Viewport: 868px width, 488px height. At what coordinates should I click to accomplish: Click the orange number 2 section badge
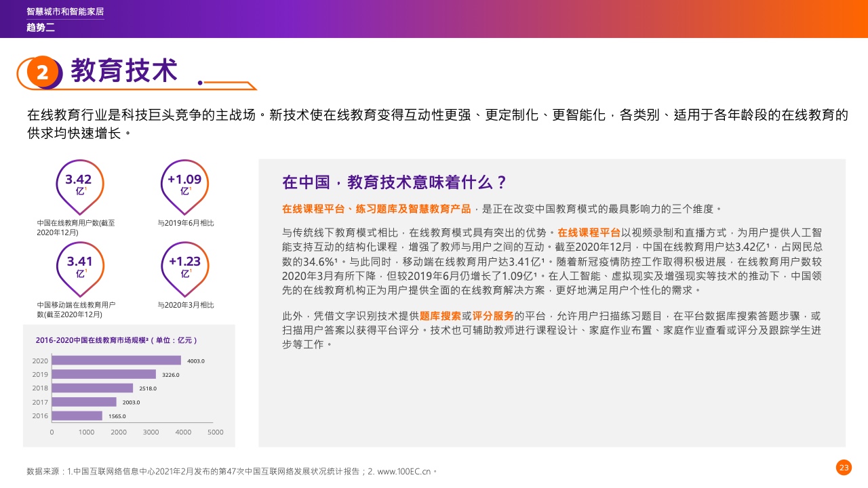(43, 73)
